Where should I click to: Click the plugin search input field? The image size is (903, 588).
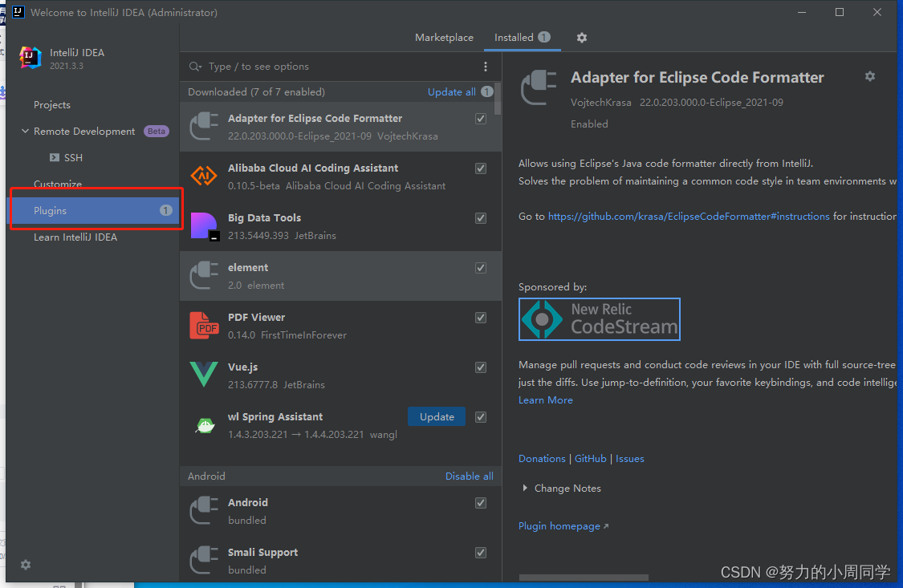(340, 67)
